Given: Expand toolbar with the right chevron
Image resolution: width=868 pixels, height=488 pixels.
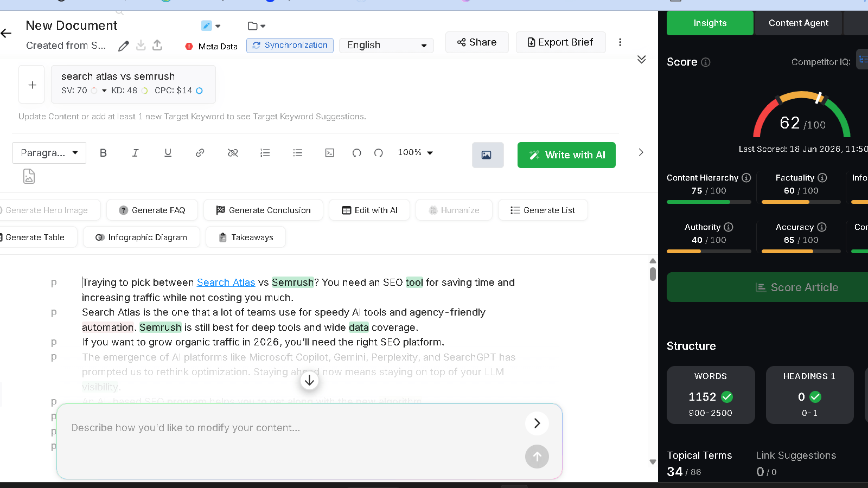Looking at the screenshot, I should [641, 152].
